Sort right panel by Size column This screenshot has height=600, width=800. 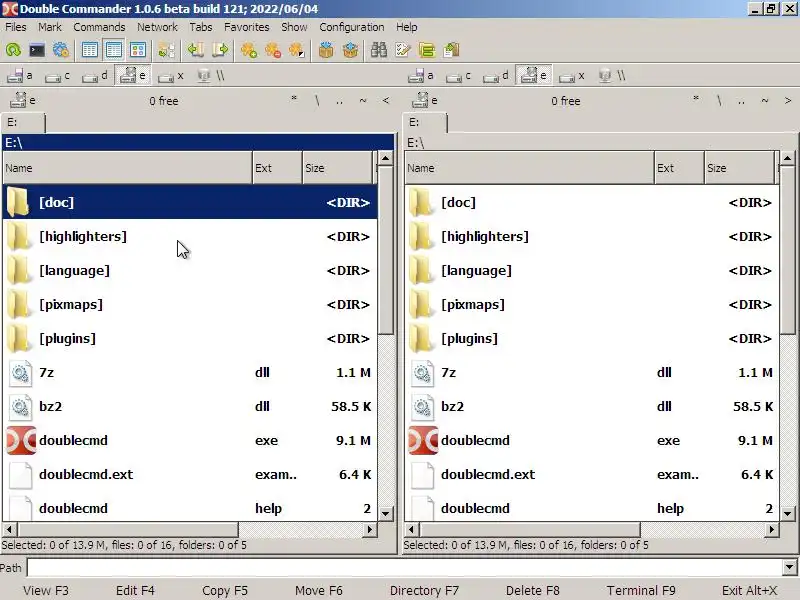click(x=739, y=168)
